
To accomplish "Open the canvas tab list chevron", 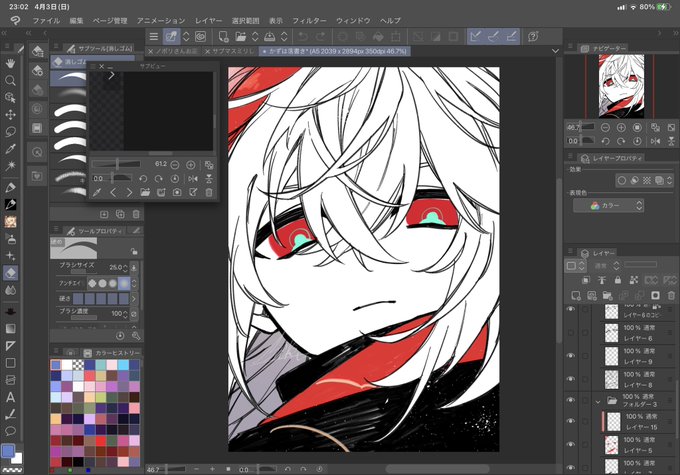I will point(555,51).
